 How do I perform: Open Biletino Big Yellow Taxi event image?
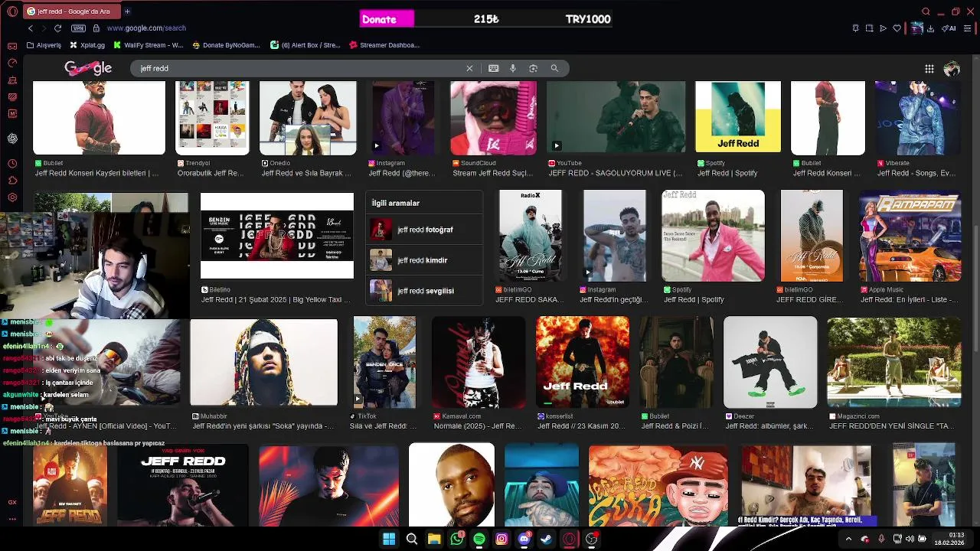(277, 236)
